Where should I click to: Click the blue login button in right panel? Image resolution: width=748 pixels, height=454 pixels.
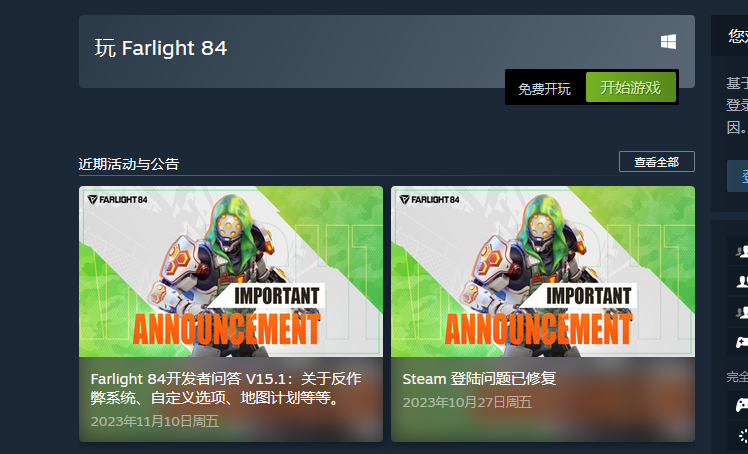click(x=738, y=176)
